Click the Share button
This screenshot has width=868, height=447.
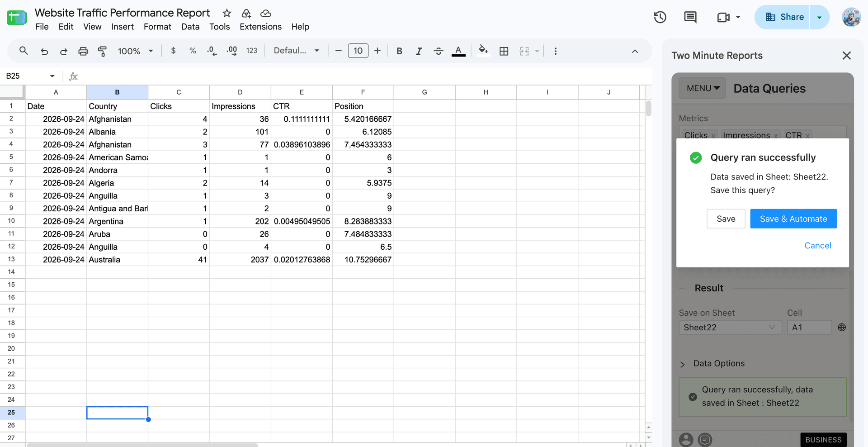tap(782, 17)
